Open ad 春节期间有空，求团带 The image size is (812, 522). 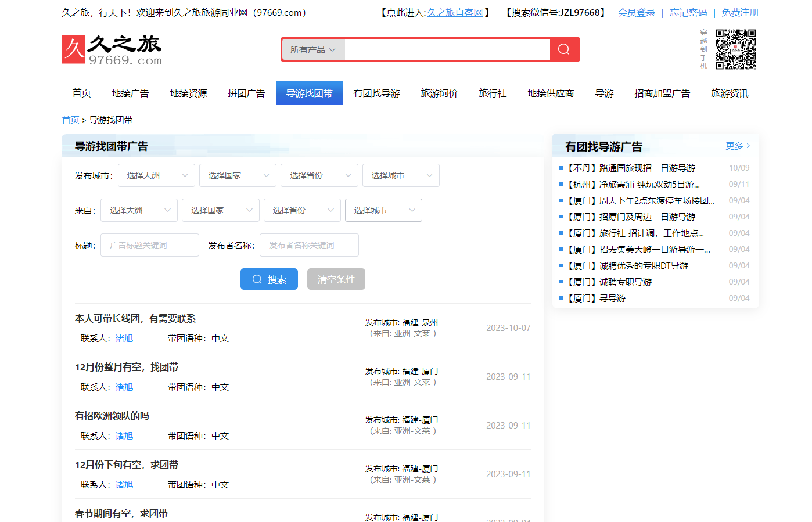[121, 513]
